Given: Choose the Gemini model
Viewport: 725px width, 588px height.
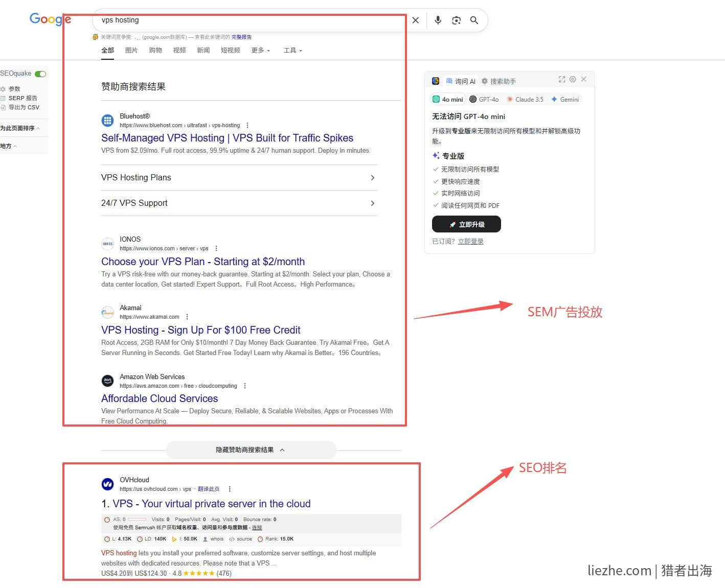Looking at the screenshot, I should (565, 100).
